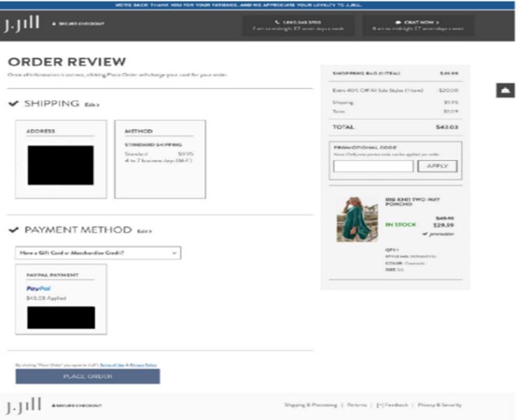Open Shipping & Processing footer link
The width and height of the screenshot is (530, 420).
point(310,405)
